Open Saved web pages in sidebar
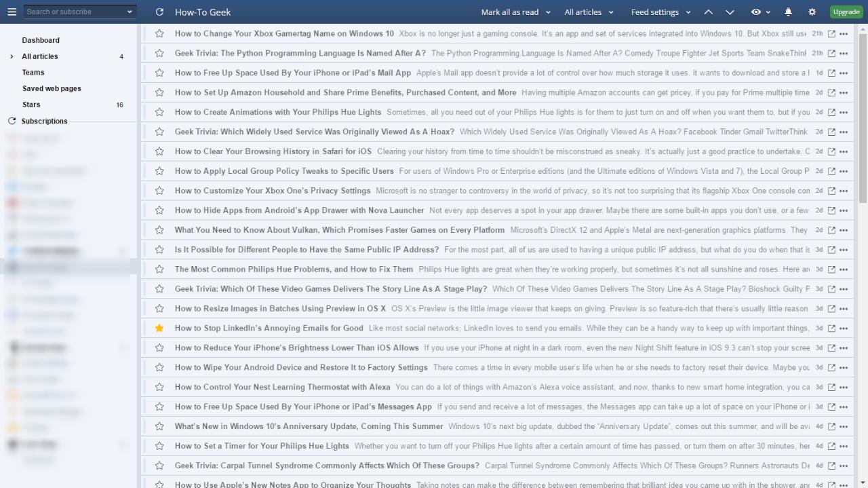 coord(52,89)
